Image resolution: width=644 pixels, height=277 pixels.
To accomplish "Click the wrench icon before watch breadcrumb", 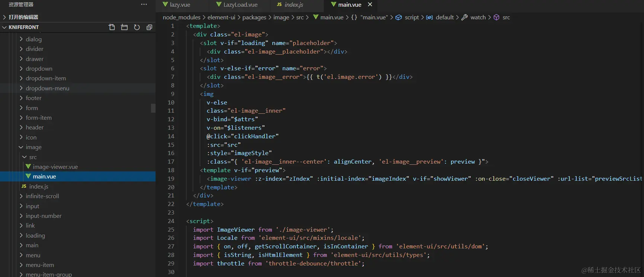I will click(x=465, y=17).
